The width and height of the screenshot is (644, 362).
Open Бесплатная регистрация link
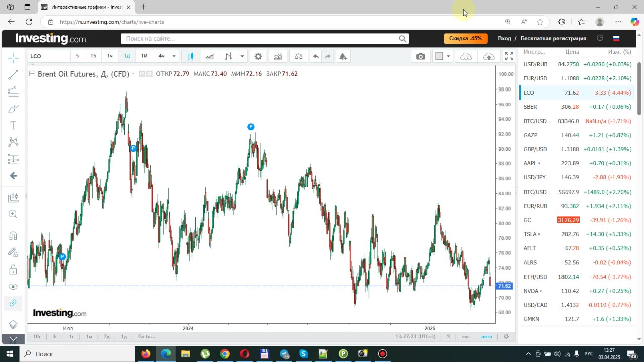[x=553, y=38]
